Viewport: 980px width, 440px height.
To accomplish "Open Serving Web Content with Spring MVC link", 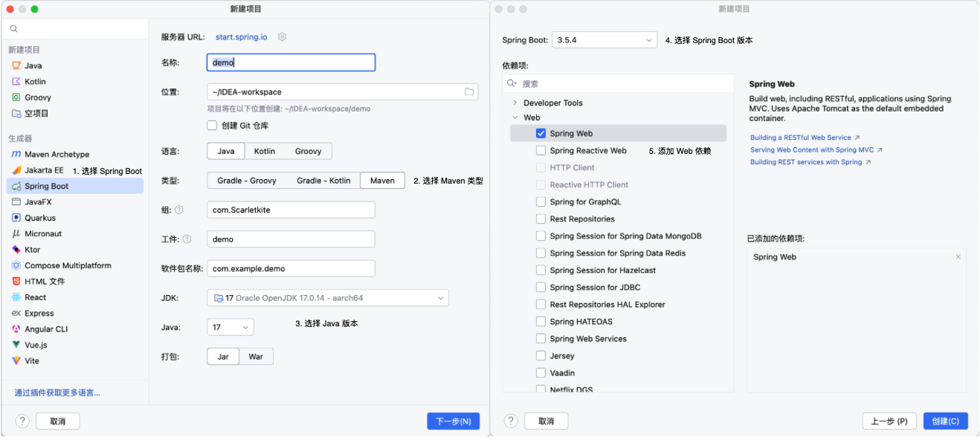I will coord(812,149).
